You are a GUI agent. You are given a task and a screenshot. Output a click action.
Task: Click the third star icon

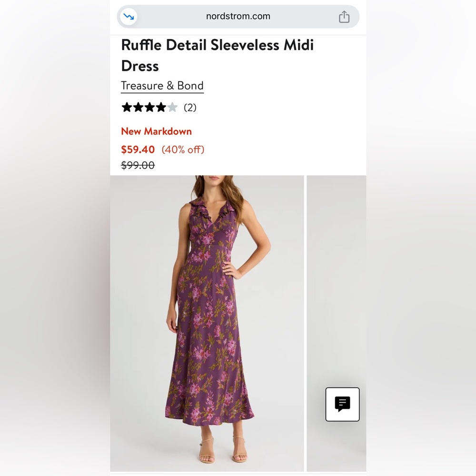click(x=149, y=107)
